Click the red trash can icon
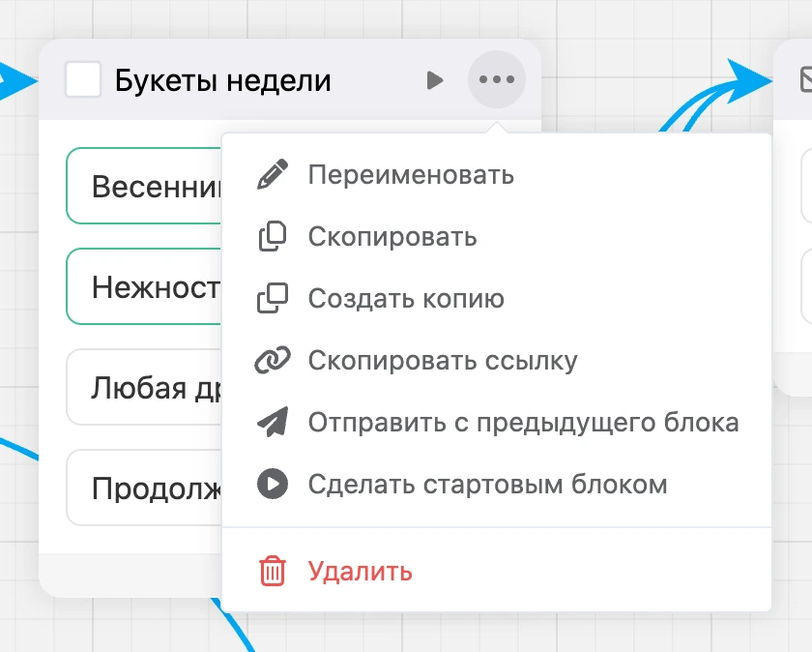Viewport: 812px width, 652px height. pyautogui.click(x=273, y=571)
